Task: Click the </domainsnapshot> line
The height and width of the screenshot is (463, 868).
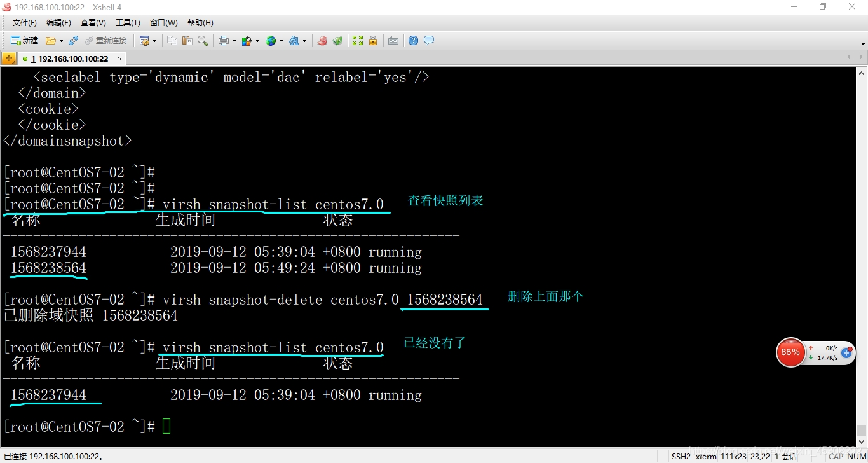Action: pos(67,141)
